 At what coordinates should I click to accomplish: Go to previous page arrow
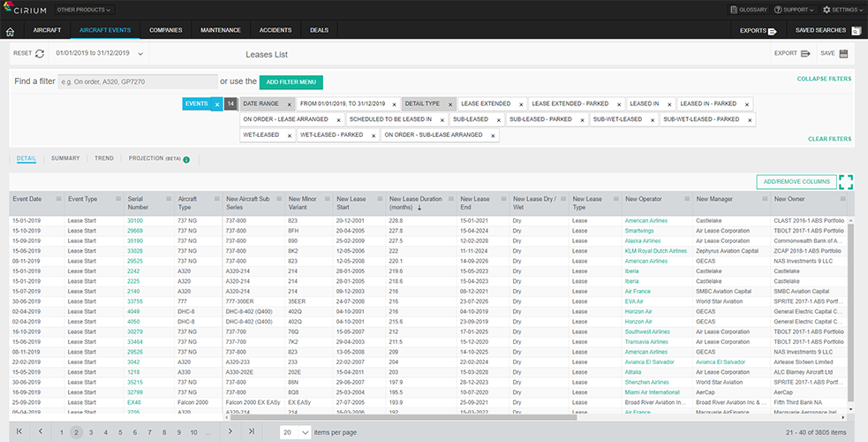41,431
